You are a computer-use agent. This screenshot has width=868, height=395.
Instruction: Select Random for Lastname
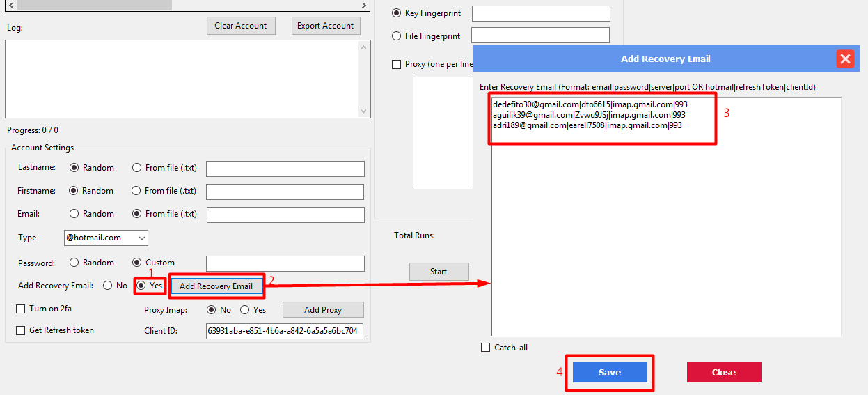coord(74,168)
